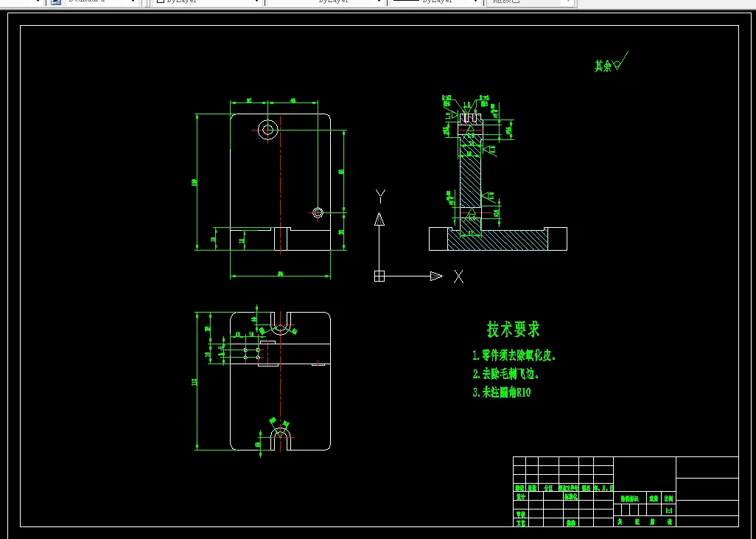Select the 设计 cell in title block

tap(520, 496)
